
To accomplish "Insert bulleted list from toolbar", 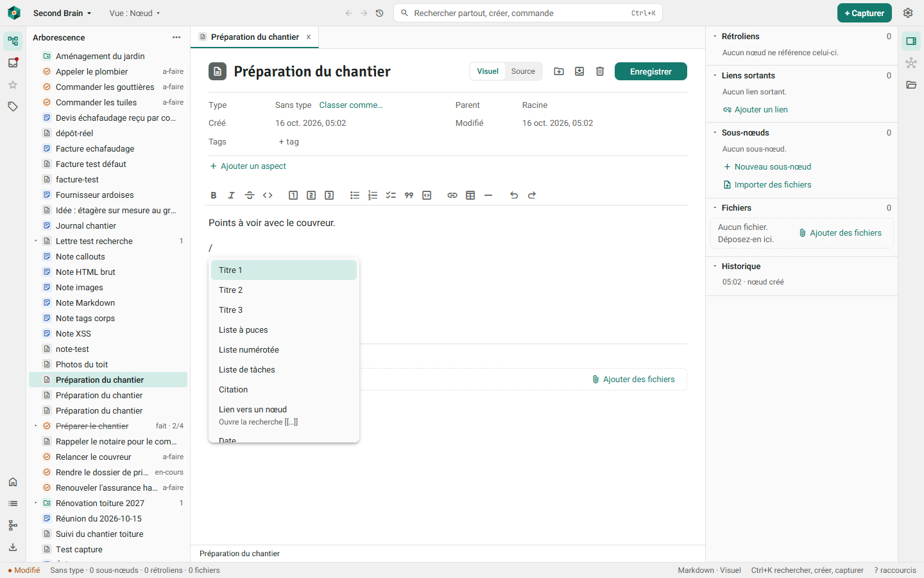I will coord(355,195).
